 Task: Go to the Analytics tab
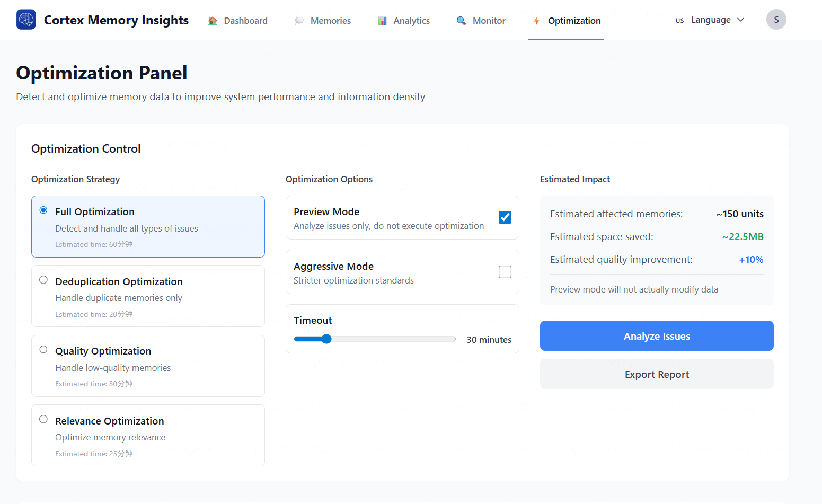(403, 21)
